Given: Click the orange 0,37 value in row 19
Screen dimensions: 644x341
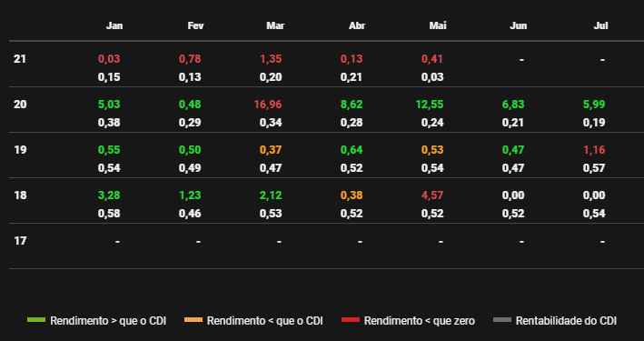Looking at the screenshot, I should [271, 150].
